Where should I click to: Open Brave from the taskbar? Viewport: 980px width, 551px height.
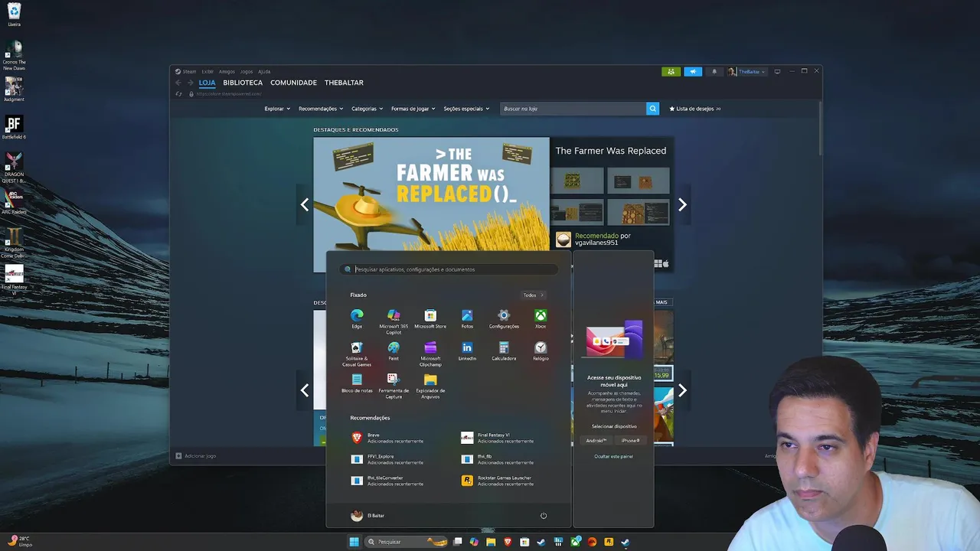(x=508, y=542)
